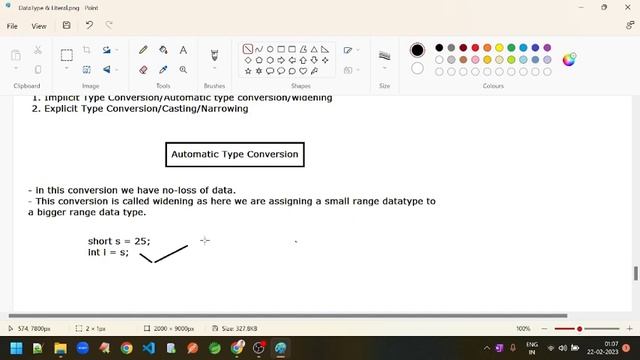Select the Eraser tool
This screenshot has width=640, height=360.
143,70
